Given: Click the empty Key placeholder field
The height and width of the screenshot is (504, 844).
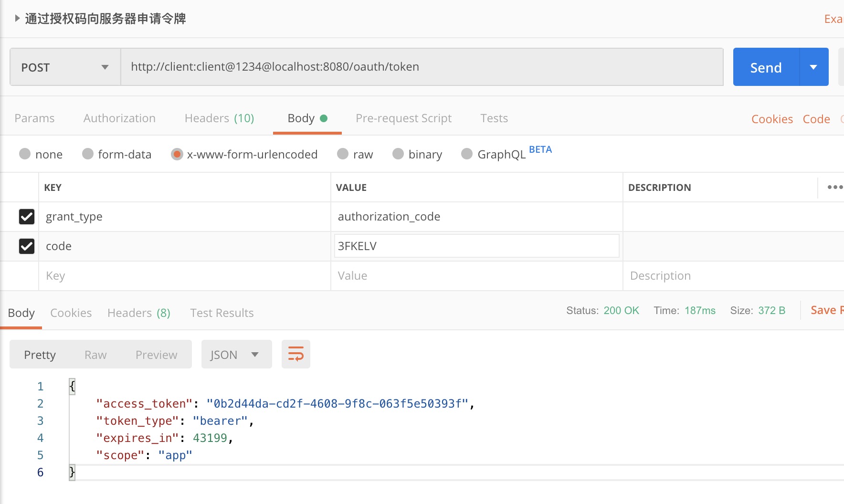Looking at the screenshot, I should (185, 276).
